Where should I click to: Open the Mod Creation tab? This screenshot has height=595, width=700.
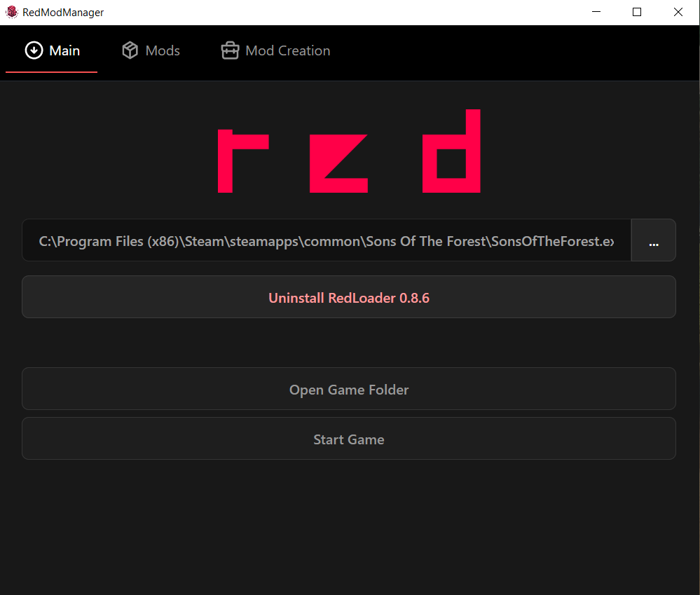[275, 50]
